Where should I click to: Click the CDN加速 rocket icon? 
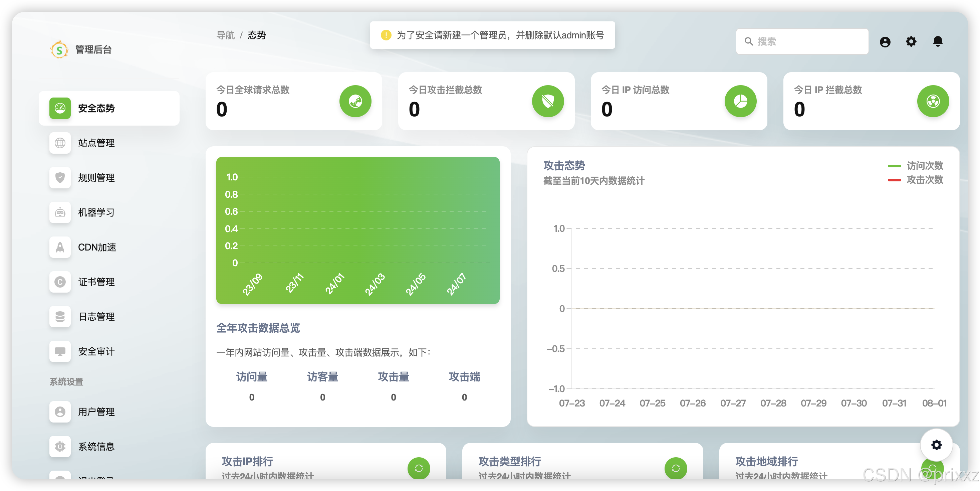[x=60, y=247]
